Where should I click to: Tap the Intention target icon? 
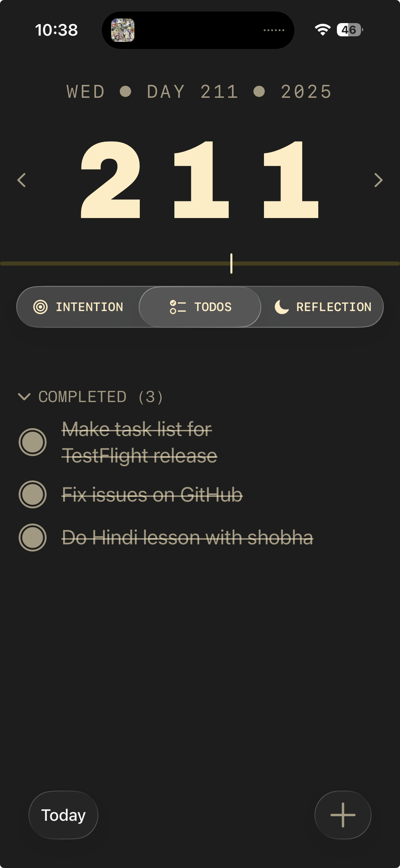tap(40, 307)
